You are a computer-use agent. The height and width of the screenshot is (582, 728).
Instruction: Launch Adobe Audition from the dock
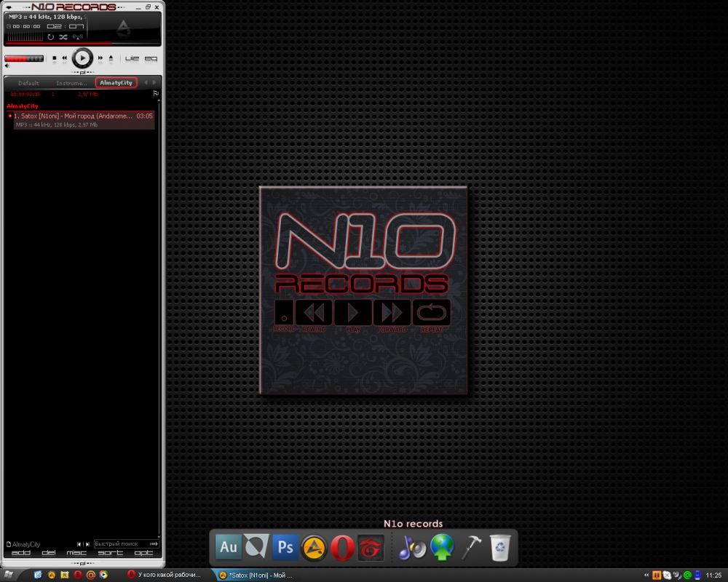(x=229, y=547)
